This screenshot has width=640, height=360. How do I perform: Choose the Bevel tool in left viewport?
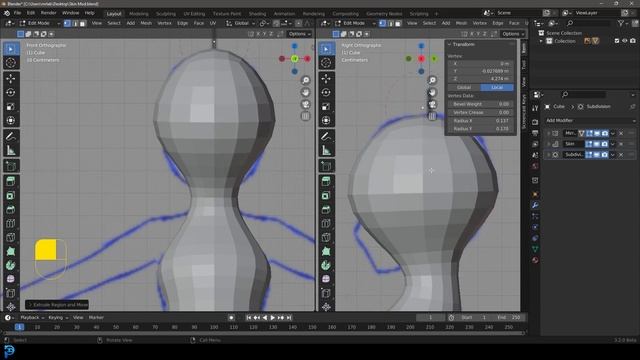coord(11,209)
